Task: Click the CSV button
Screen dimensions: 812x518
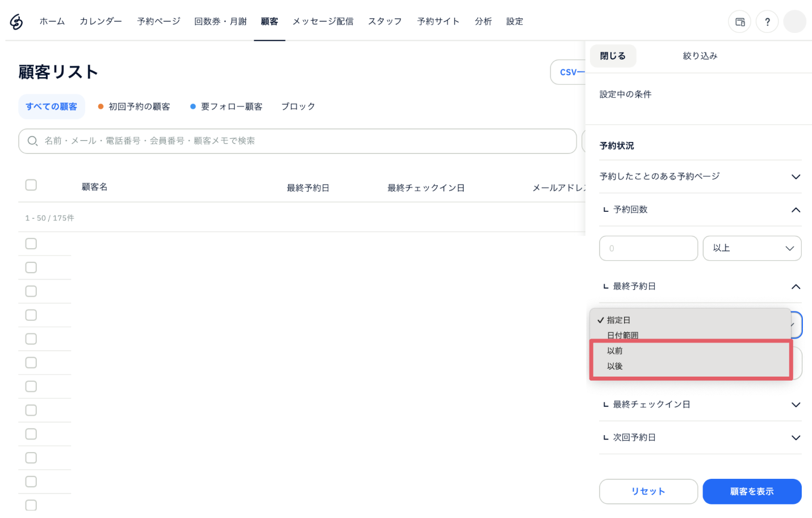Action: click(x=568, y=72)
